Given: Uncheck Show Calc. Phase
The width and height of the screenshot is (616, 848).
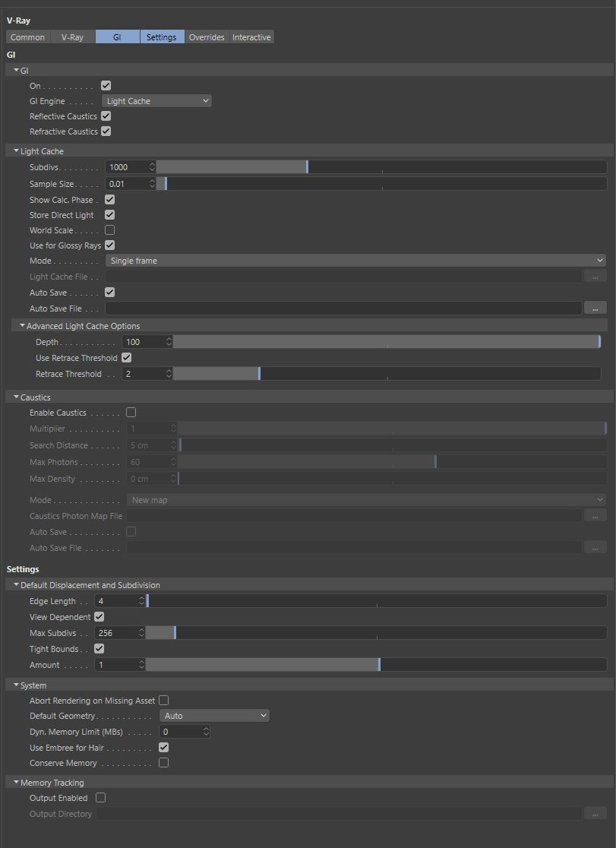Looking at the screenshot, I should [x=110, y=200].
